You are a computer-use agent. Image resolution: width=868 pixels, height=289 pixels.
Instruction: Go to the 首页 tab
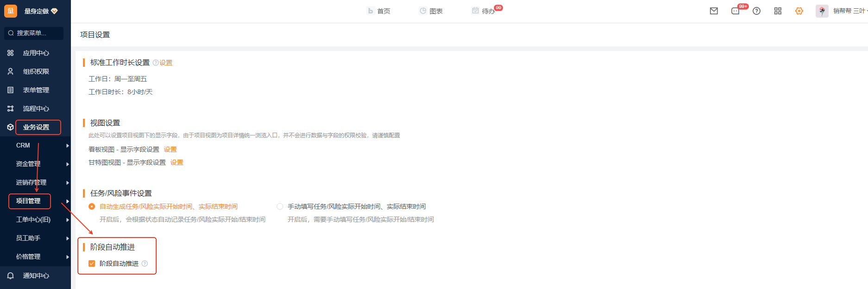click(379, 11)
